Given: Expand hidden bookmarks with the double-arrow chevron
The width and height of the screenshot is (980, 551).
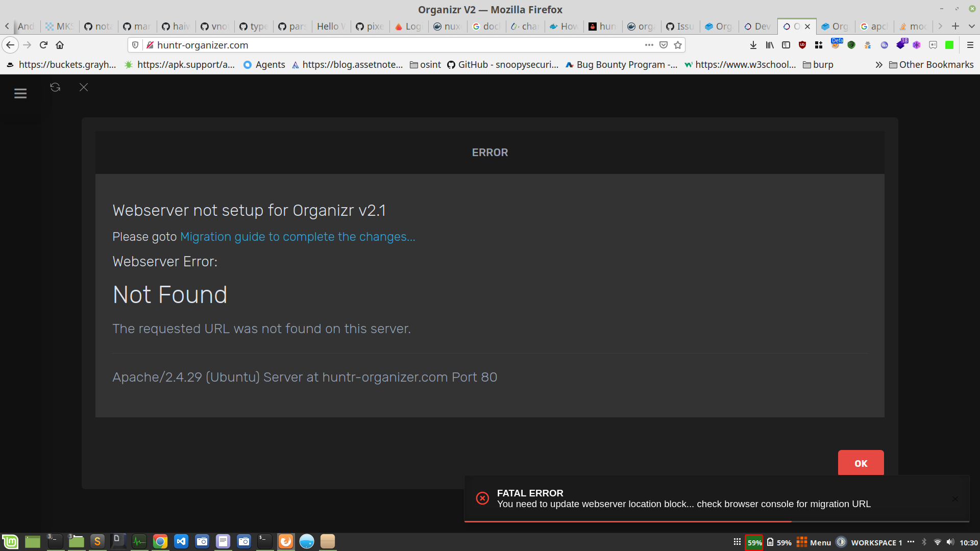Looking at the screenshot, I should tap(879, 65).
